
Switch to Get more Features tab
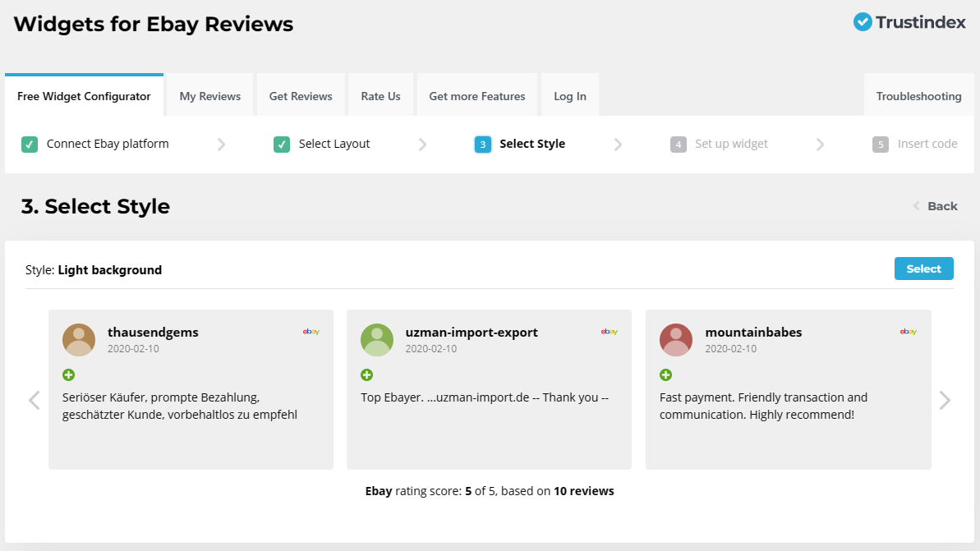476,96
